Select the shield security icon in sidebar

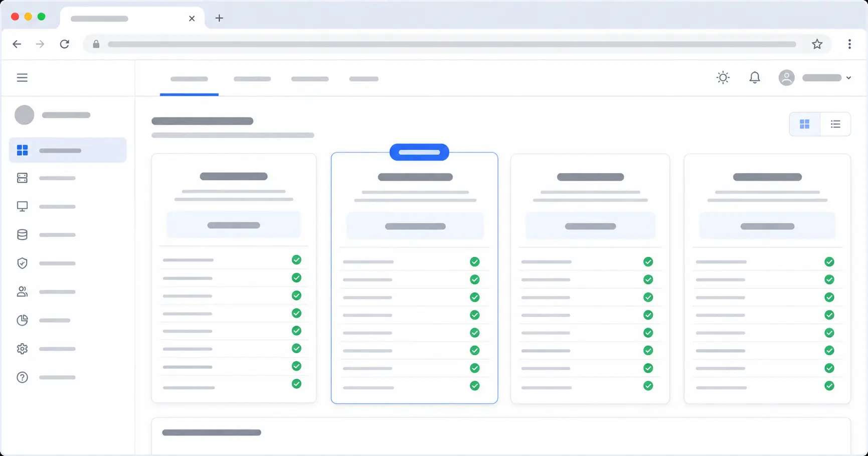(22, 263)
